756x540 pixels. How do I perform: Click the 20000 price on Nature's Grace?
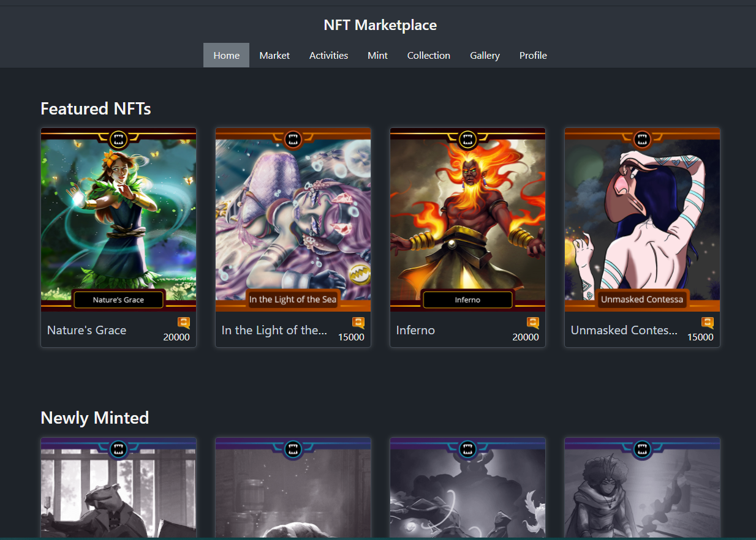(176, 337)
